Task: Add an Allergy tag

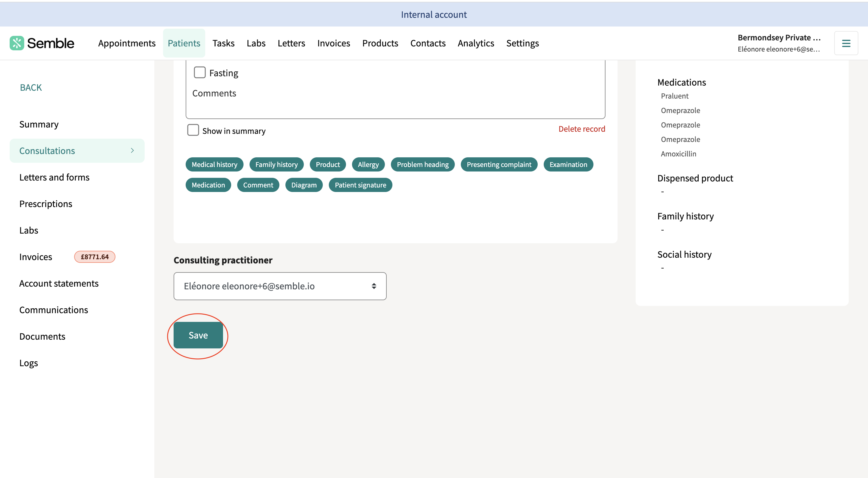Action: pos(368,164)
